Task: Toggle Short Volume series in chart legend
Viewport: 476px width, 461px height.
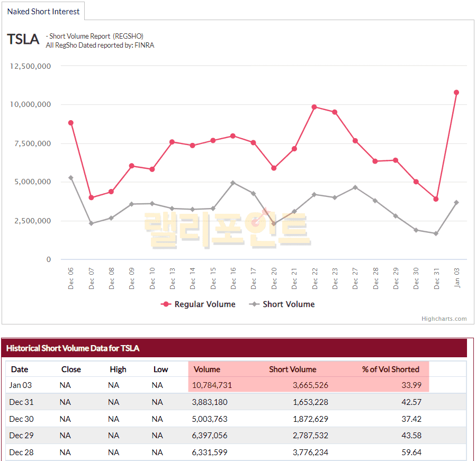Action: click(283, 304)
